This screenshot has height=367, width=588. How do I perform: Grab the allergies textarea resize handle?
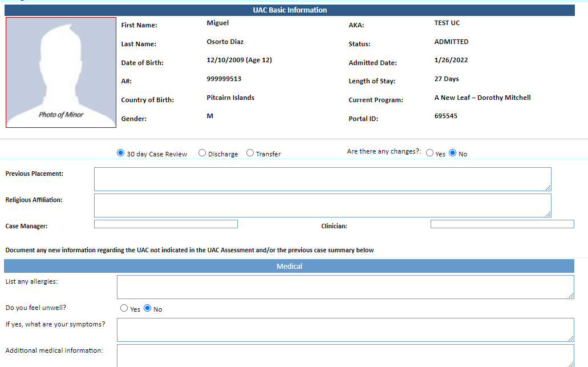[571, 295]
